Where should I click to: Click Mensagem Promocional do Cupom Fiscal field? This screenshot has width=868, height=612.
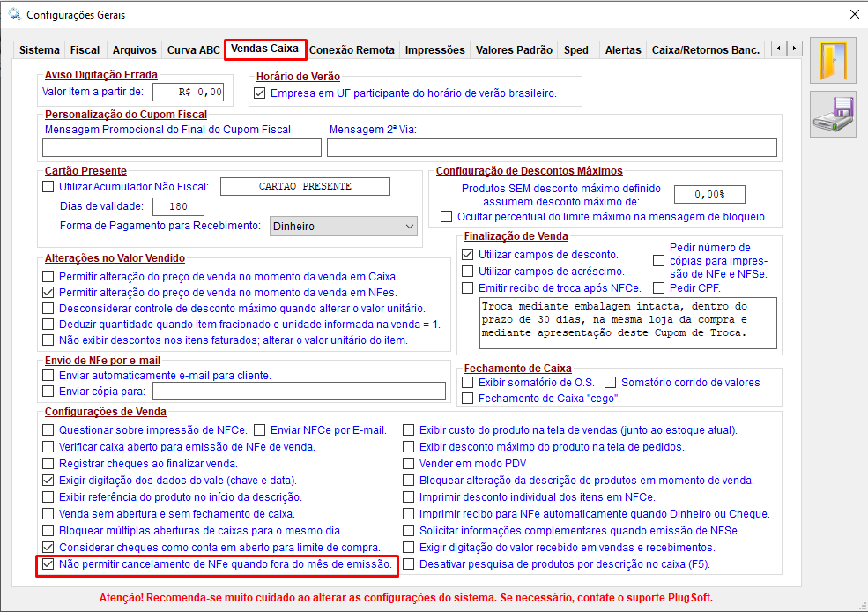point(182,148)
